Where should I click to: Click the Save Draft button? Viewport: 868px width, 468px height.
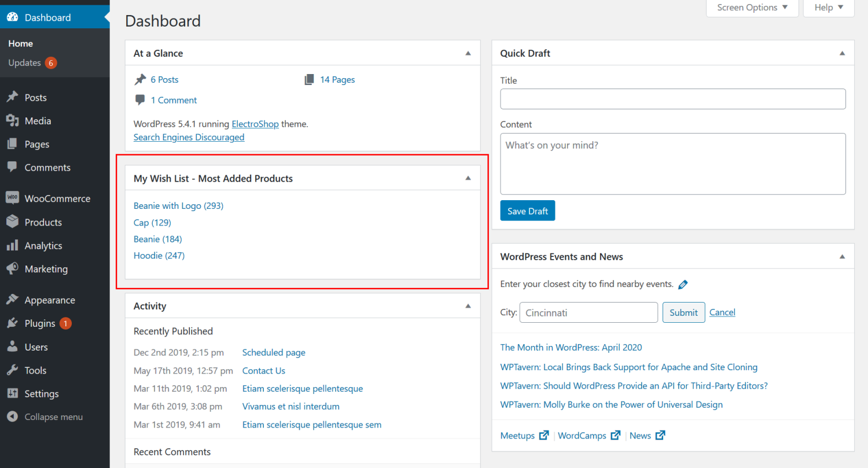527,210
